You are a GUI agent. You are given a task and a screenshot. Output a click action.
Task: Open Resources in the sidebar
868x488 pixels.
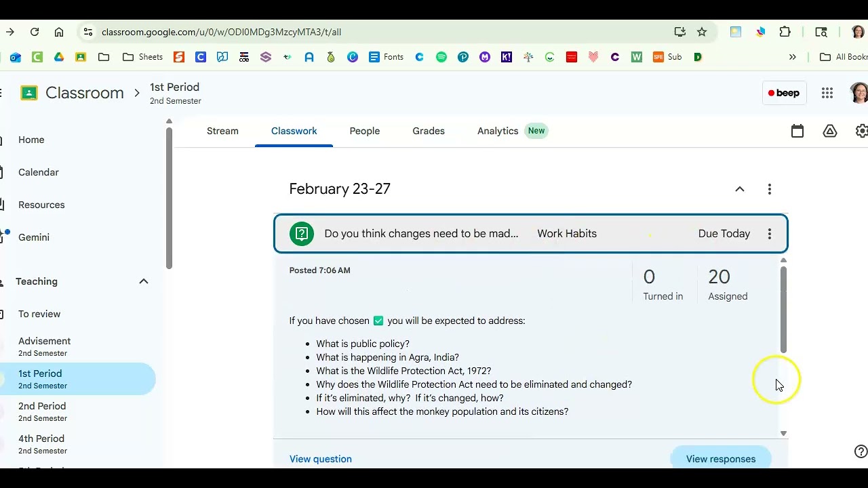[x=41, y=205]
